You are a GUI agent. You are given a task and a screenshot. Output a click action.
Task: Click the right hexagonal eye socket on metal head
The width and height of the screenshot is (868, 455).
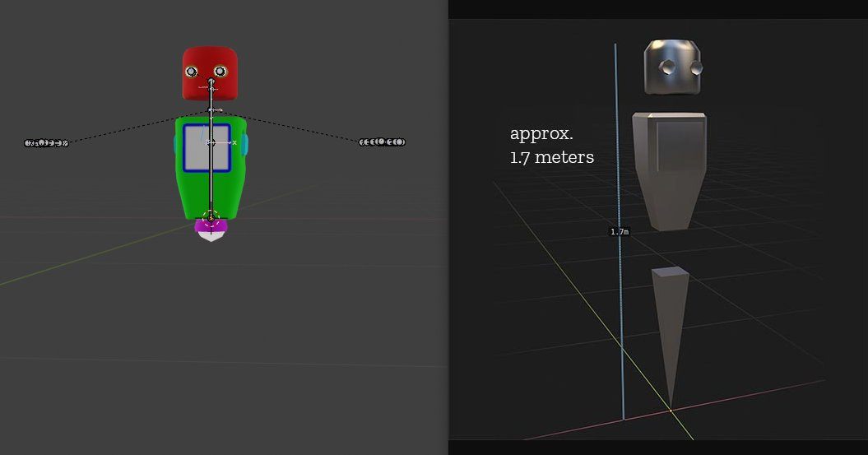tap(696, 68)
